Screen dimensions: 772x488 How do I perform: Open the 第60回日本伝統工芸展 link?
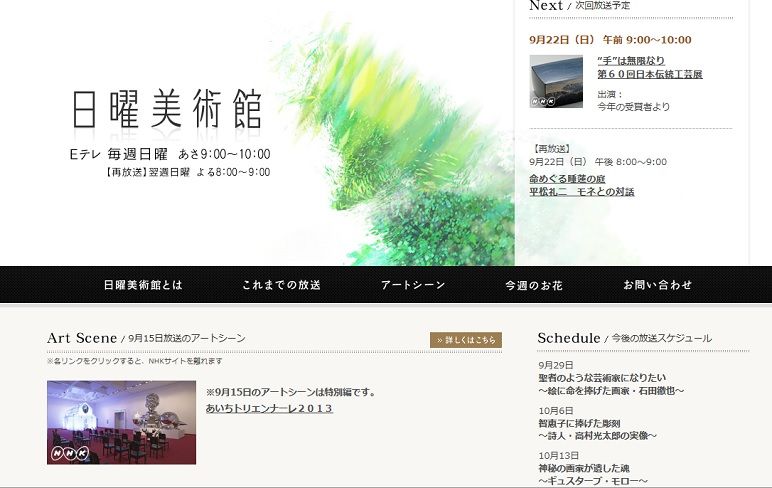tap(649, 74)
